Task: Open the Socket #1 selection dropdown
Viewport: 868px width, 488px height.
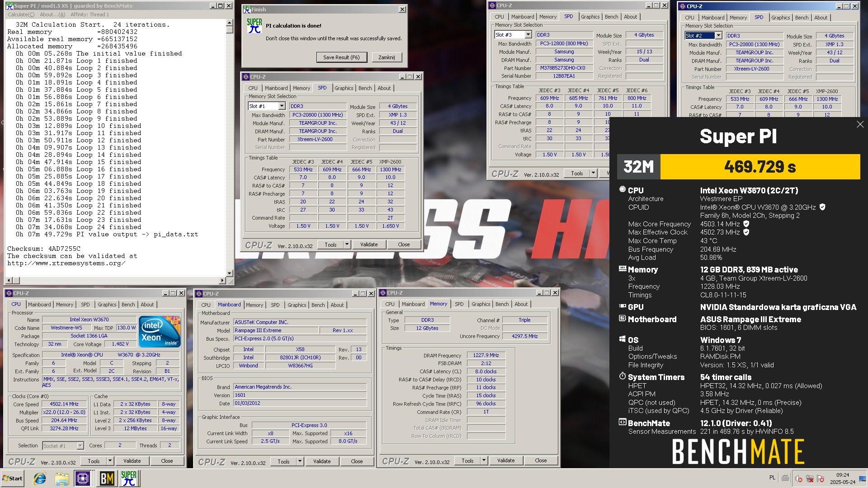Action: (80, 446)
